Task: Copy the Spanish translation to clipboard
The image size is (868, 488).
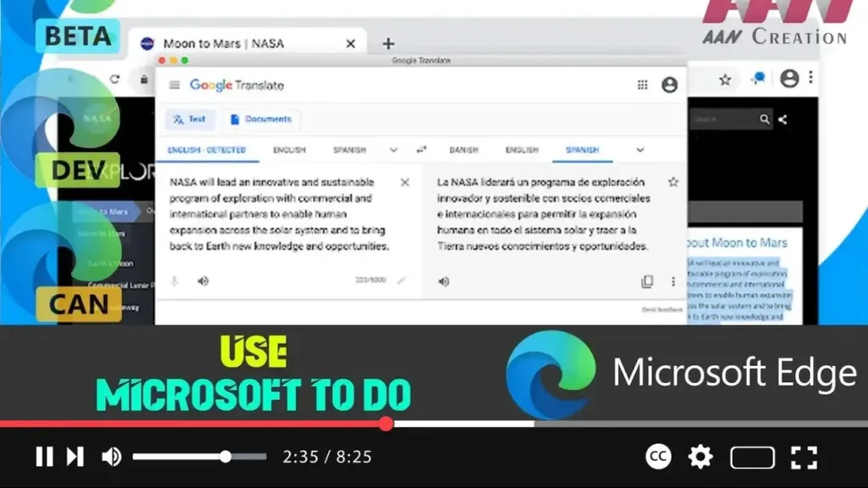Action: click(648, 281)
